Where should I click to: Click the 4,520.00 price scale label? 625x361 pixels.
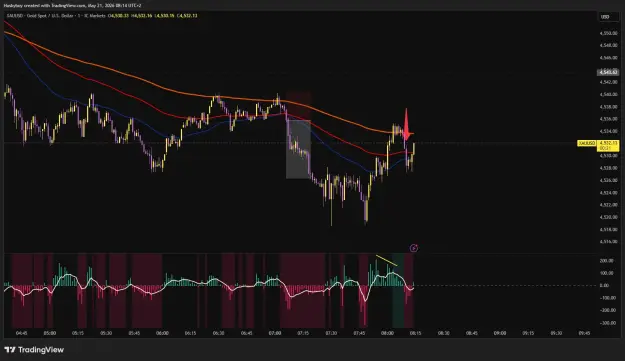(608, 217)
